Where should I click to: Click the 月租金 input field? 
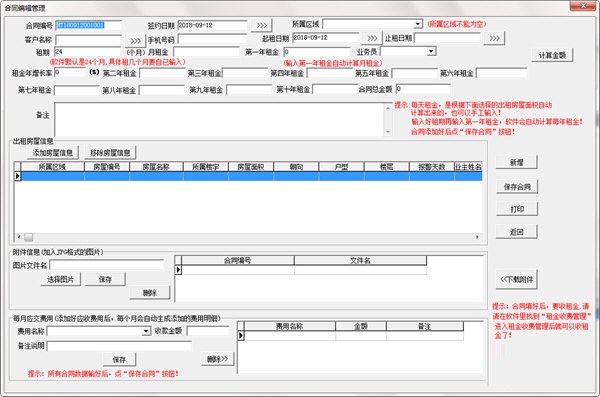point(207,52)
